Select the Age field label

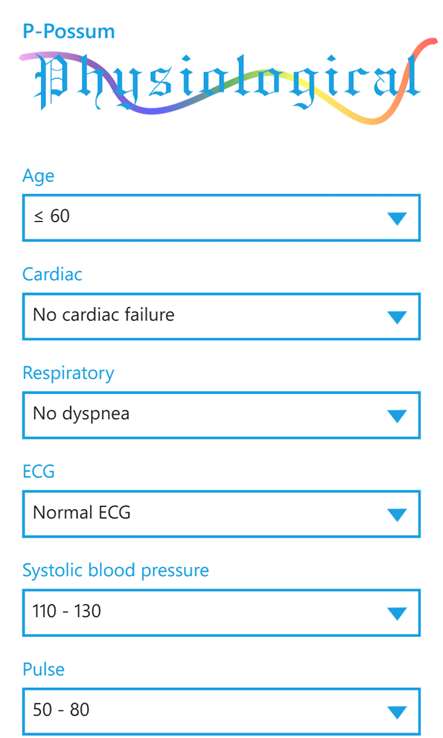(x=38, y=176)
